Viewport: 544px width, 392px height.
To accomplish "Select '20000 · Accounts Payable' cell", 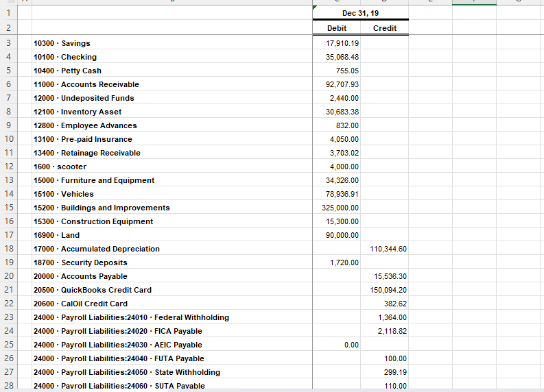I will click(x=172, y=276).
